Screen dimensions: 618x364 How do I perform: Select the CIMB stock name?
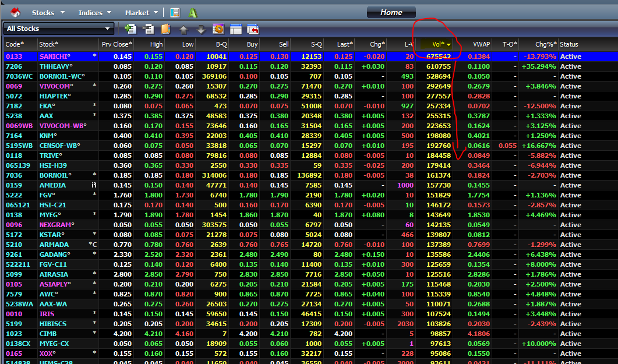[x=48, y=334]
